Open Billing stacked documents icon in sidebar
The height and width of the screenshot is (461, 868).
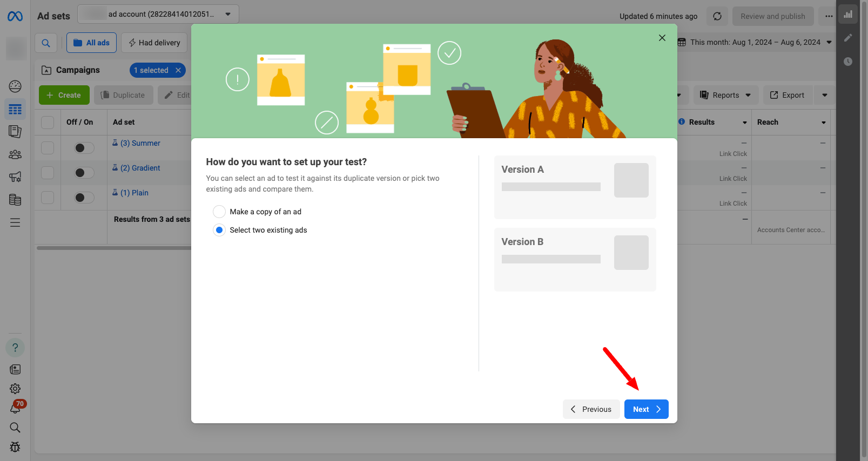point(15,200)
